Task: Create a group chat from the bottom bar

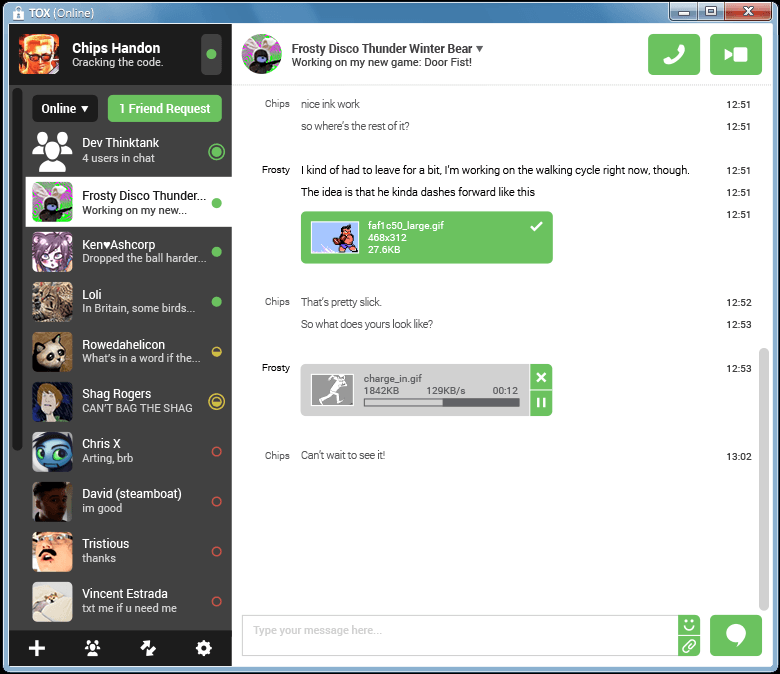Action: click(x=93, y=648)
